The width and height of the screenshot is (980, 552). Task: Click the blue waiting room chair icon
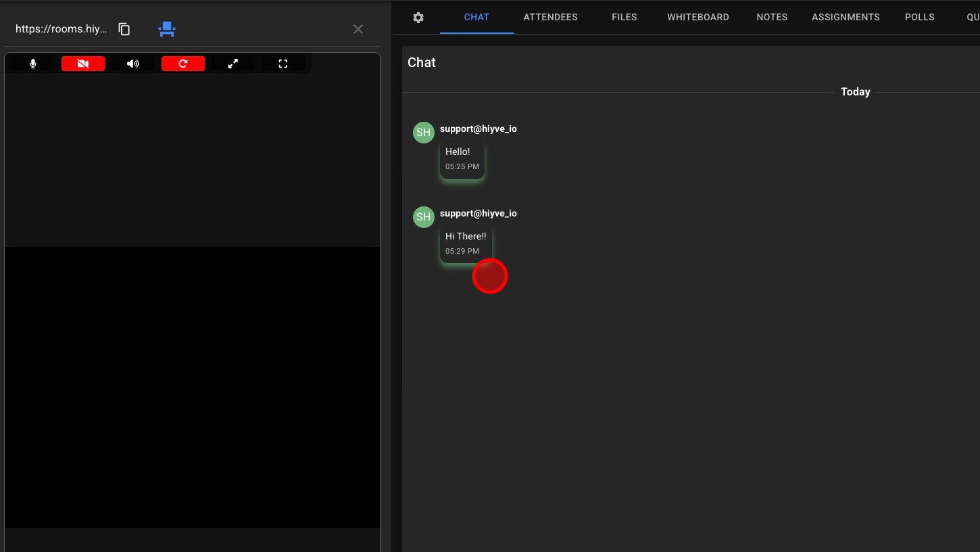[x=166, y=29]
